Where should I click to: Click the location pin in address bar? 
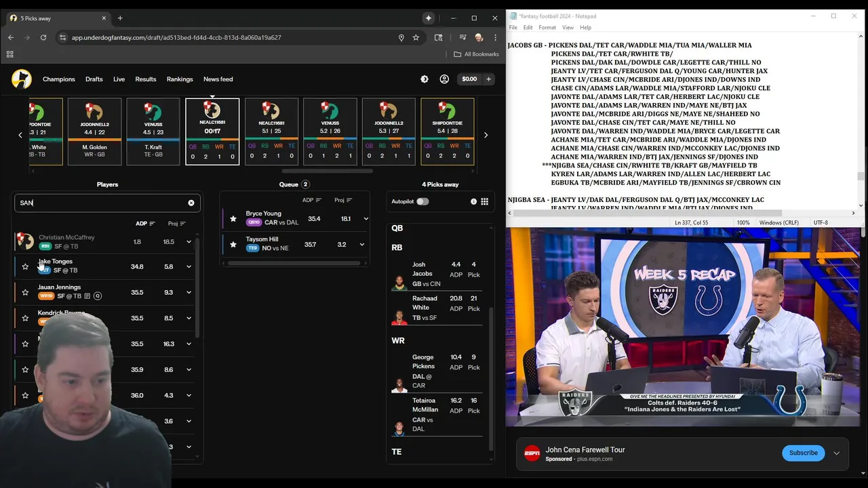tap(401, 37)
